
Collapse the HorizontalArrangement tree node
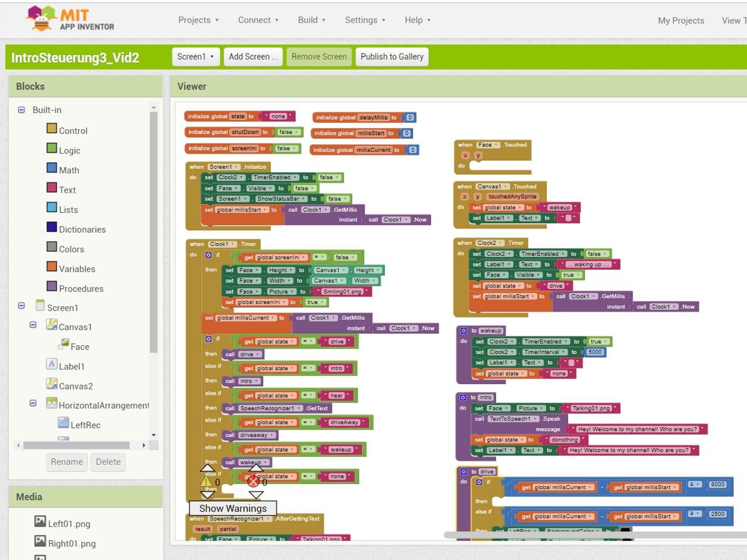coord(33,403)
